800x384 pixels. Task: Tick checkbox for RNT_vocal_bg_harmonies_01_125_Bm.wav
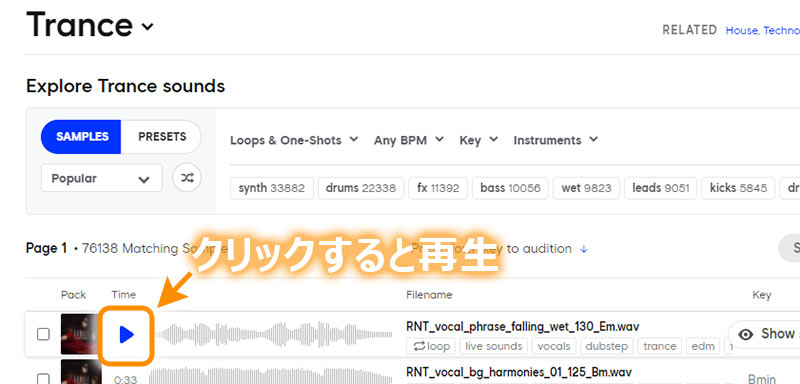pos(43,378)
